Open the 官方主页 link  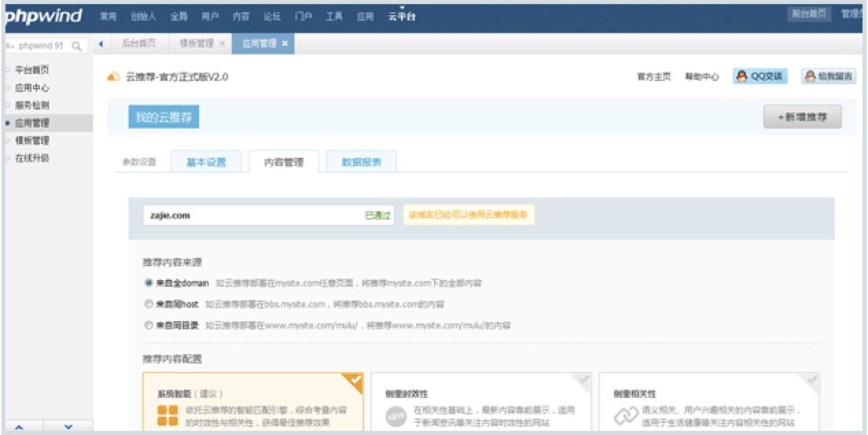pos(654,77)
